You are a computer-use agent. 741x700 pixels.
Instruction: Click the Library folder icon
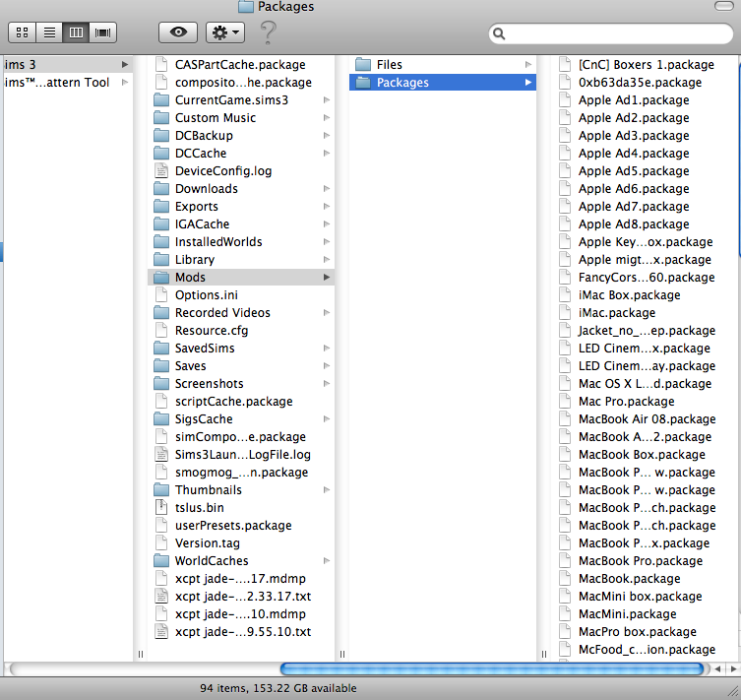(x=161, y=260)
